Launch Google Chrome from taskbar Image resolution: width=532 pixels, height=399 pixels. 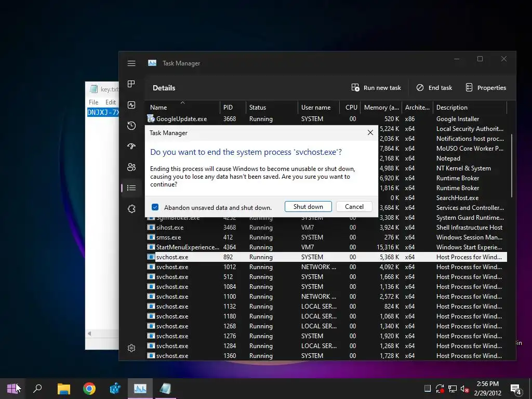[x=89, y=389]
